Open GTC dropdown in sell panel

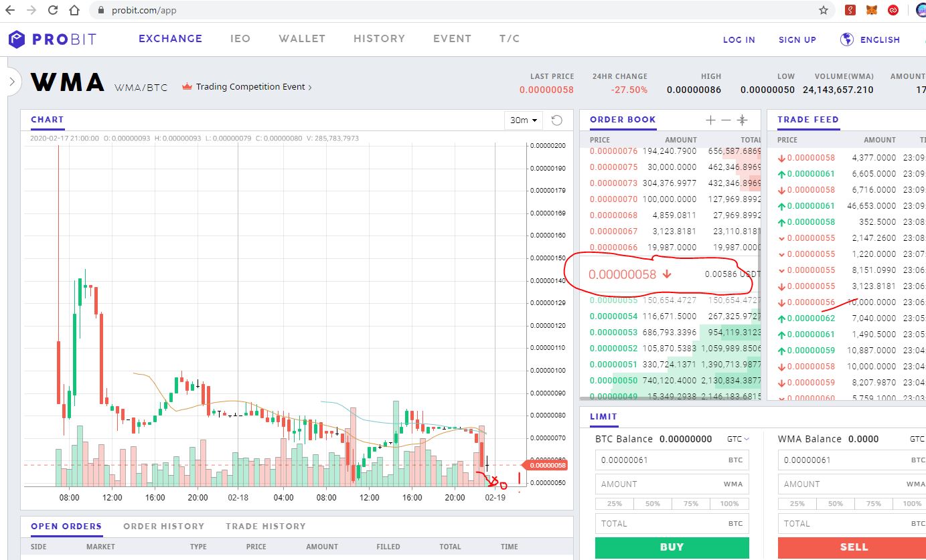pos(919,439)
